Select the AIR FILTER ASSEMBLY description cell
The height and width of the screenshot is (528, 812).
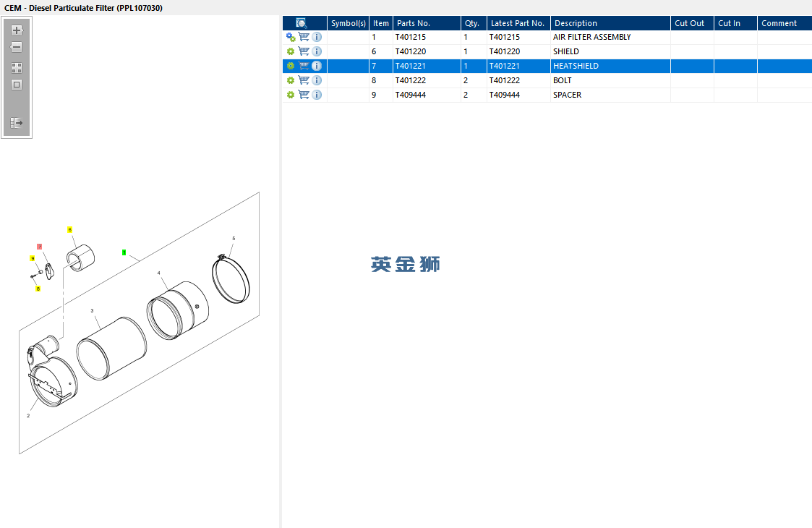tap(610, 37)
